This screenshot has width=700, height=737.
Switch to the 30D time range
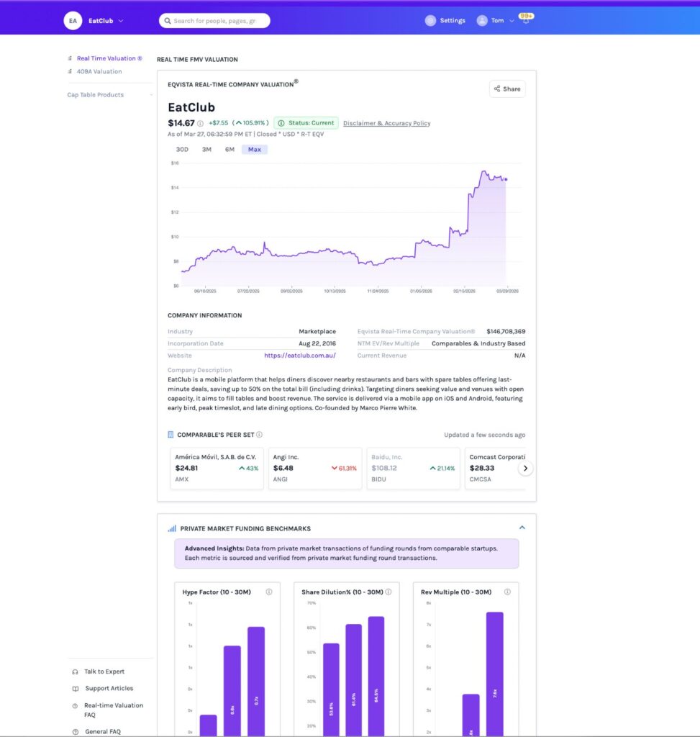tap(182, 149)
